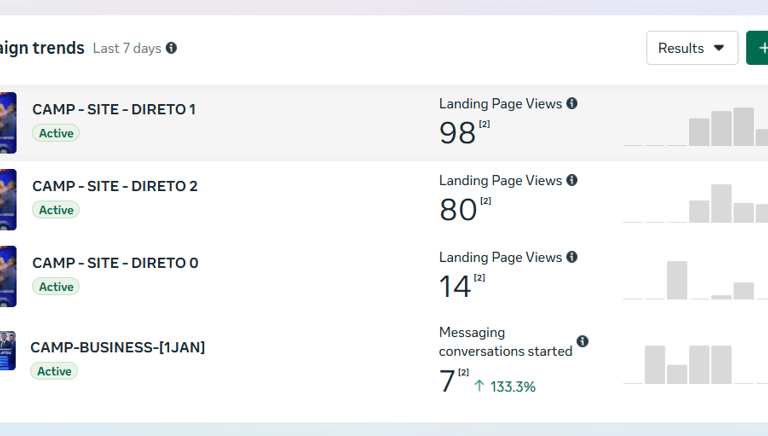Viewport: 768px width, 436px height.
Task: Click info icon for DIRETO 2 Landing Page Views
Action: click(x=572, y=180)
